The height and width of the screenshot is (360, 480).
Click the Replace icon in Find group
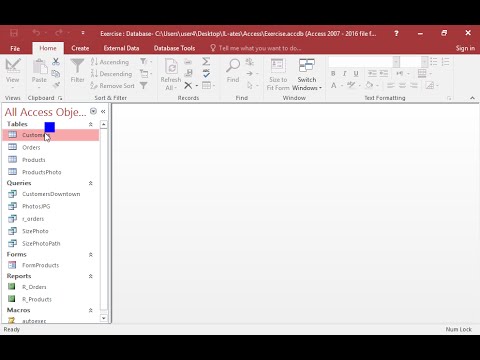tap(249, 62)
